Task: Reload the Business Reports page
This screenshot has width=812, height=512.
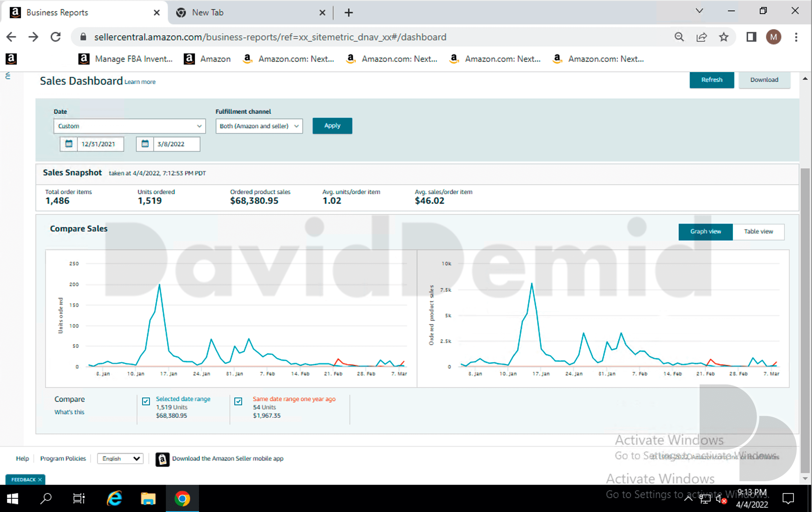Action: (x=55, y=37)
